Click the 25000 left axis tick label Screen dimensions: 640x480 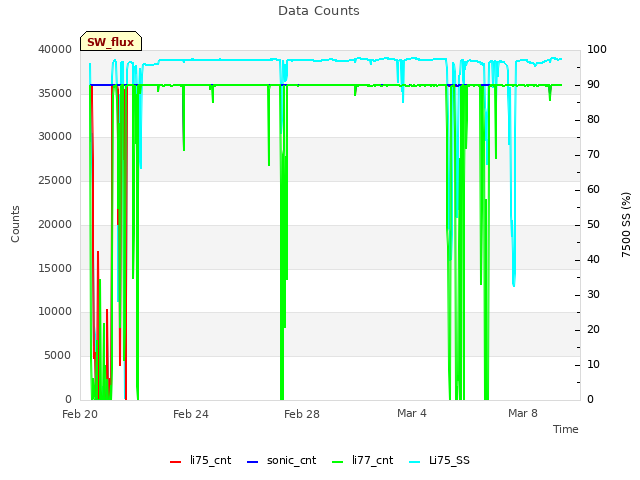55,180
